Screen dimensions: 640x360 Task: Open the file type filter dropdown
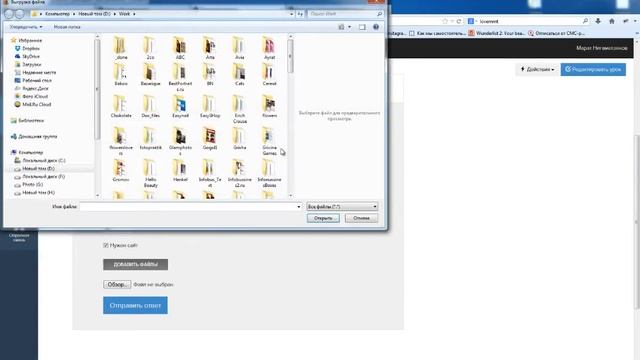click(x=342, y=207)
